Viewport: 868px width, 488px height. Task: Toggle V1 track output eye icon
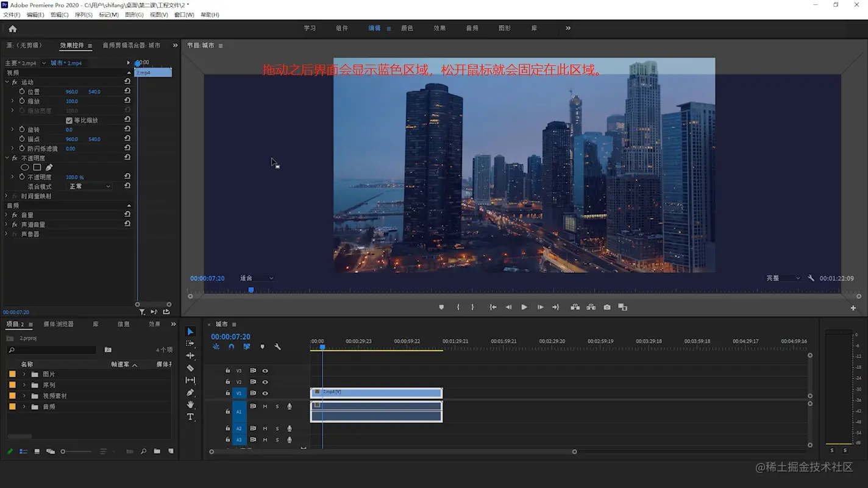[x=265, y=394]
